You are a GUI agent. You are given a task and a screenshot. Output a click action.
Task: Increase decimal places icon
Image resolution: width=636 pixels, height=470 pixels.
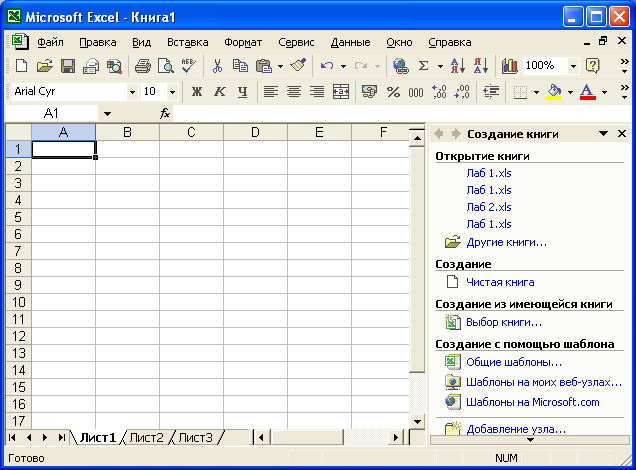pos(439,92)
